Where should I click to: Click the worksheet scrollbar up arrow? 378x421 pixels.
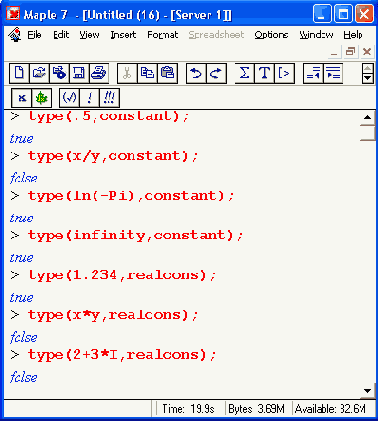click(x=368, y=117)
